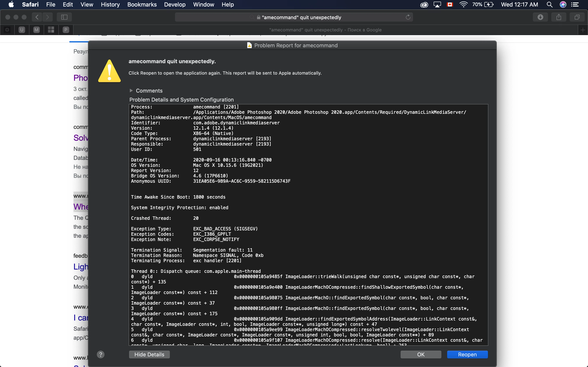
Task: Open the Safari downloads icon
Action: [540, 17]
